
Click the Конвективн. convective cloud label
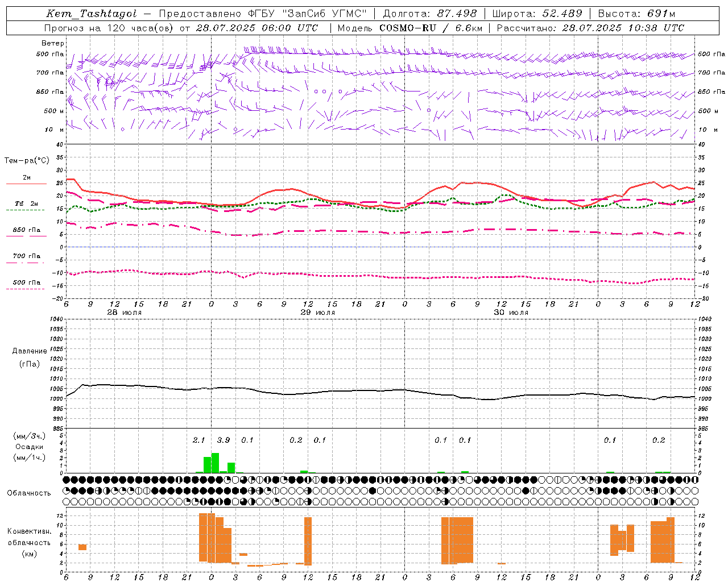29,531
